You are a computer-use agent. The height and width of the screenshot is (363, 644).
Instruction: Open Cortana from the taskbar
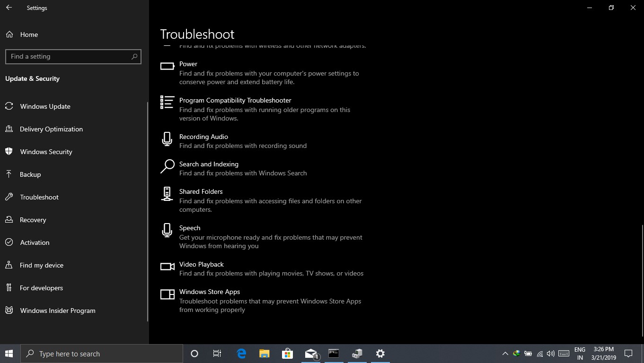194,354
